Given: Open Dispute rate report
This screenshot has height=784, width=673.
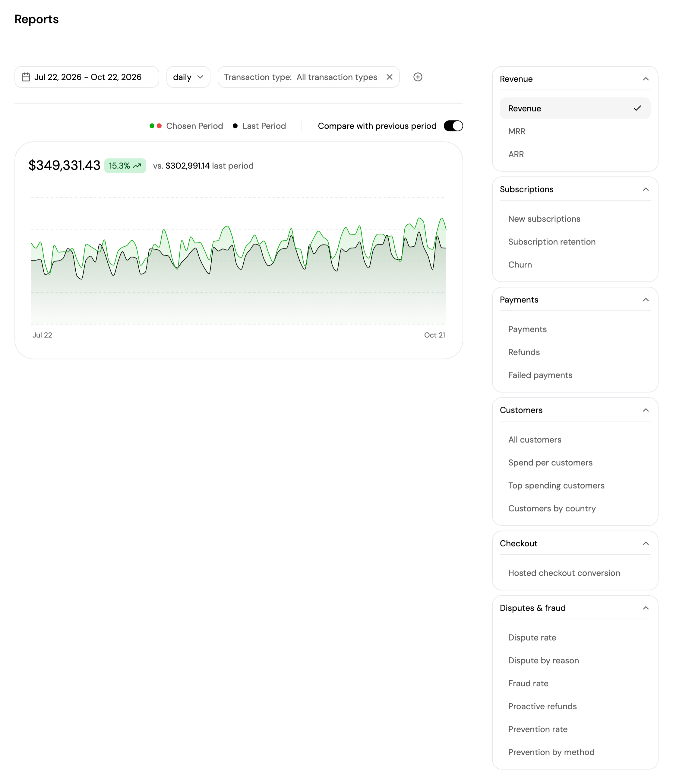Looking at the screenshot, I should click(575, 638).
